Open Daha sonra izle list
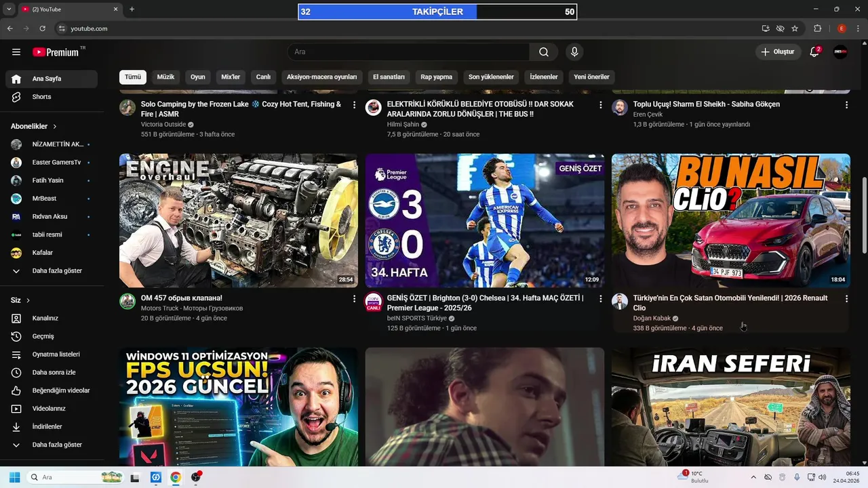868x488 pixels. (52, 372)
